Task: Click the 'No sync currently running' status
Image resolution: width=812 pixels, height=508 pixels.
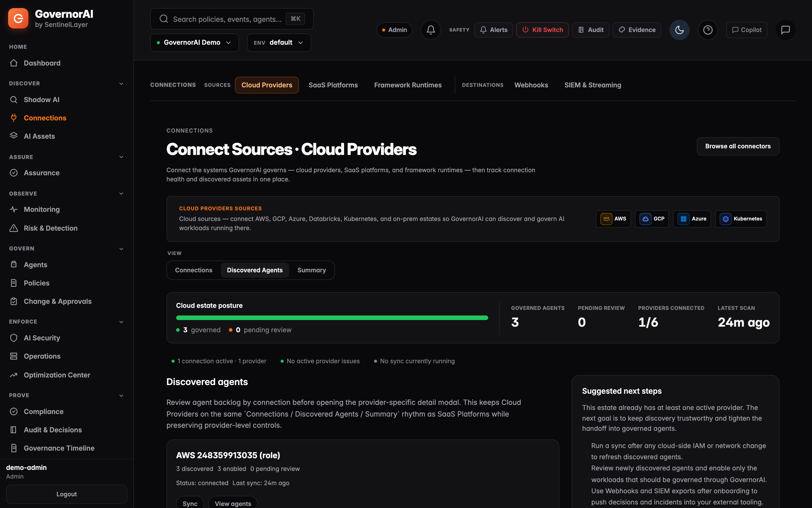Action: [414, 361]
